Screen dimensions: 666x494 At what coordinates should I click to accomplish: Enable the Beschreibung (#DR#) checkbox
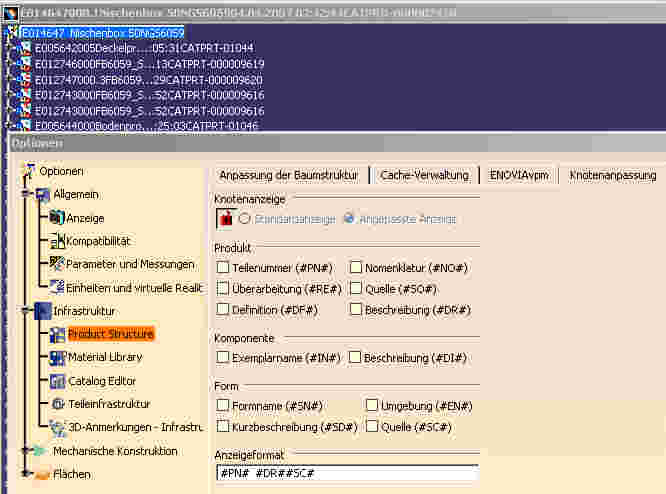click(x=356, y=309)
